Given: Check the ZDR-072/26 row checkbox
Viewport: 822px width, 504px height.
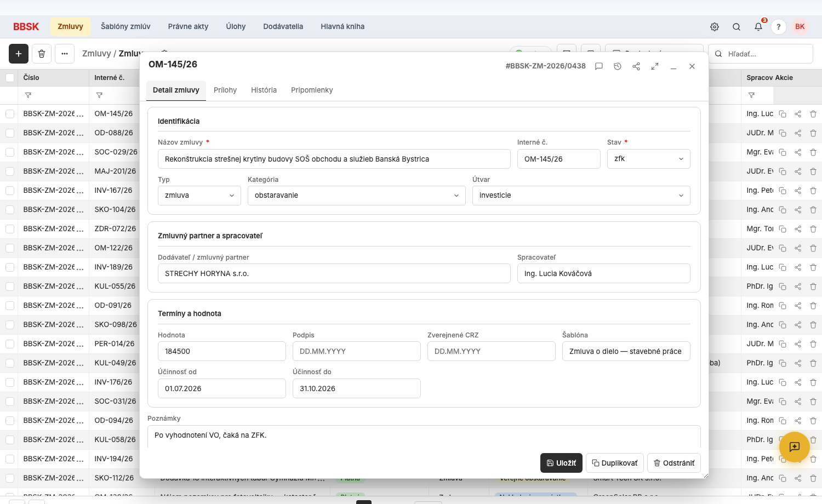Looking at the screenshot, I should 10,229.
